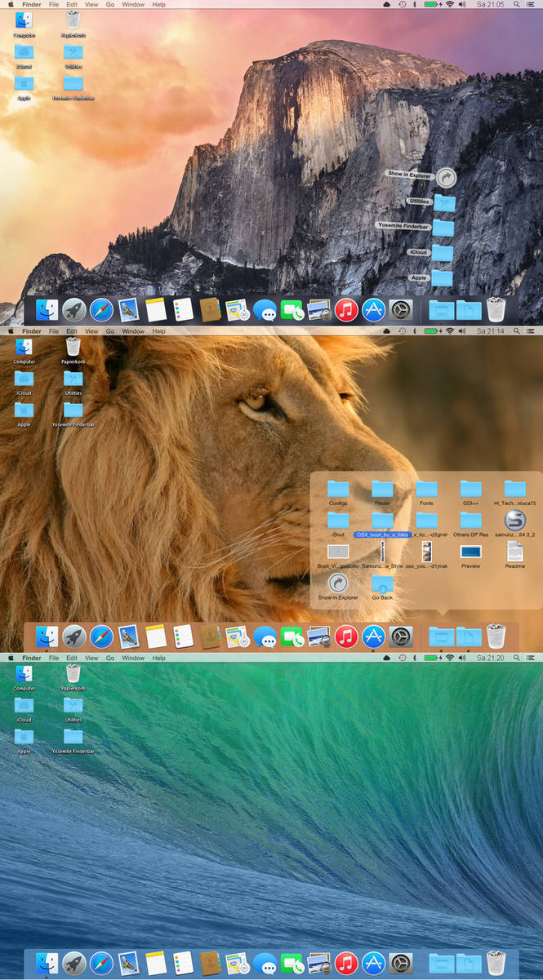Expand the first folder stack in the Yosemite dock
Viewport: 543px width, 980px height.
coord(442,310)
